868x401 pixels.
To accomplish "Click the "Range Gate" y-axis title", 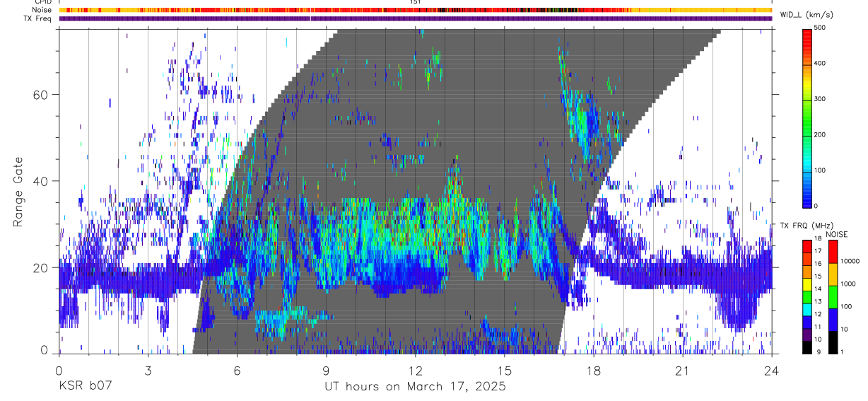I will click(18, 192).
